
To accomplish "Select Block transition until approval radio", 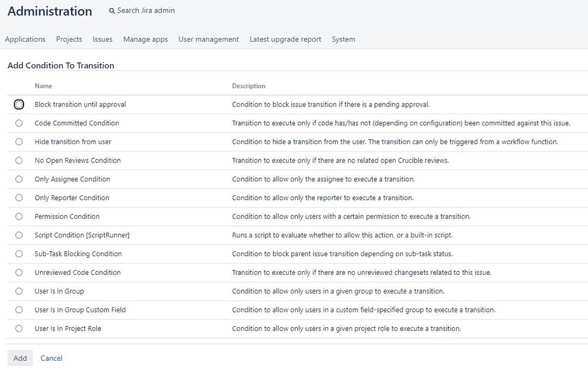I will [x=19, y=105].
